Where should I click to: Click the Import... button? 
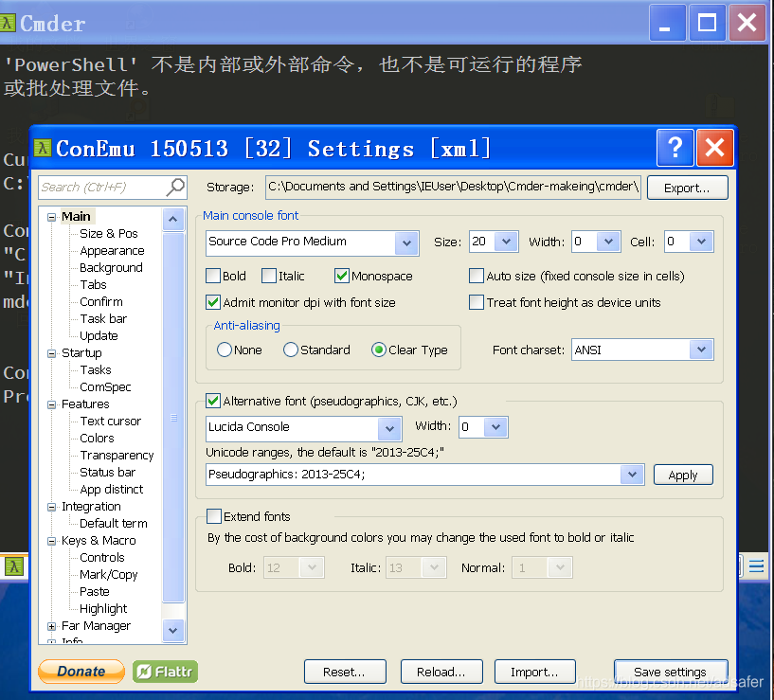(x=534, y=672)
